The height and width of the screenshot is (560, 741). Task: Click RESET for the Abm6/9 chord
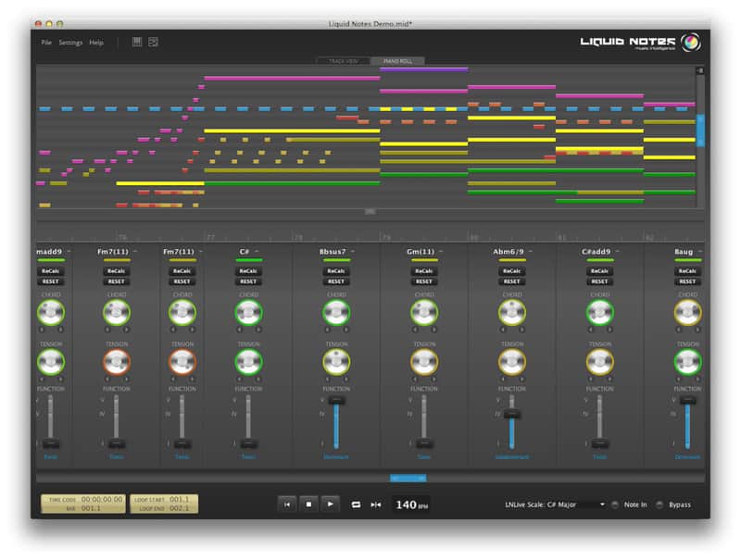point(512,281)
